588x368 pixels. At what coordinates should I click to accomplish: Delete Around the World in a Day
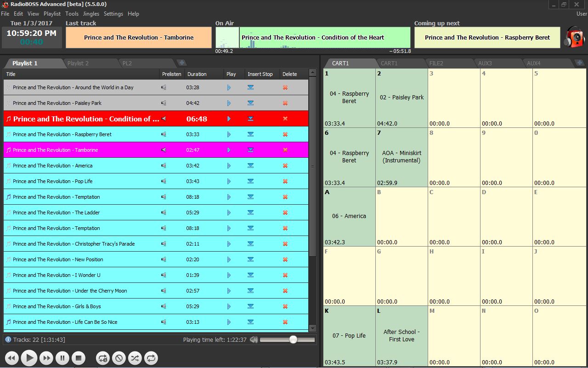point(285,87)
